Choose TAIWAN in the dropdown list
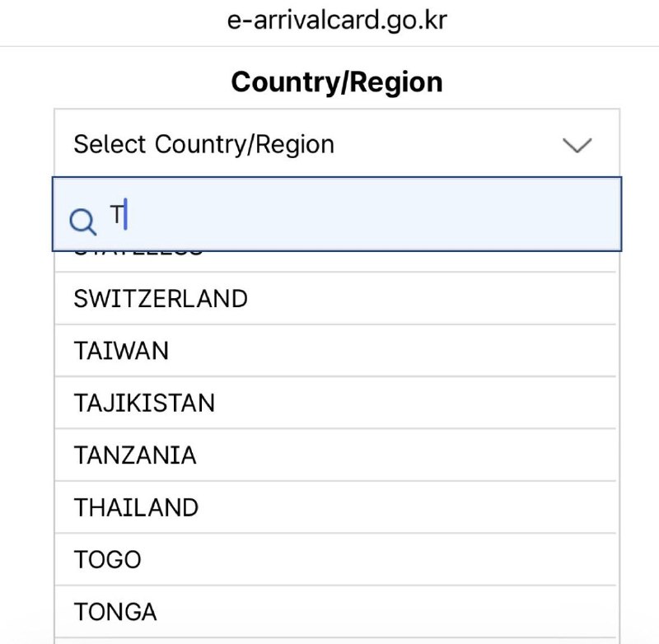 [x=121, y=351]
